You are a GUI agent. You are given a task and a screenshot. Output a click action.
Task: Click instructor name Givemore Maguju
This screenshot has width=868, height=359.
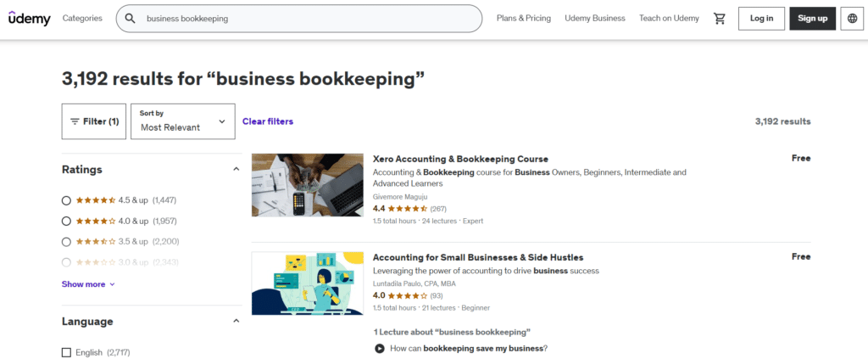400,197
